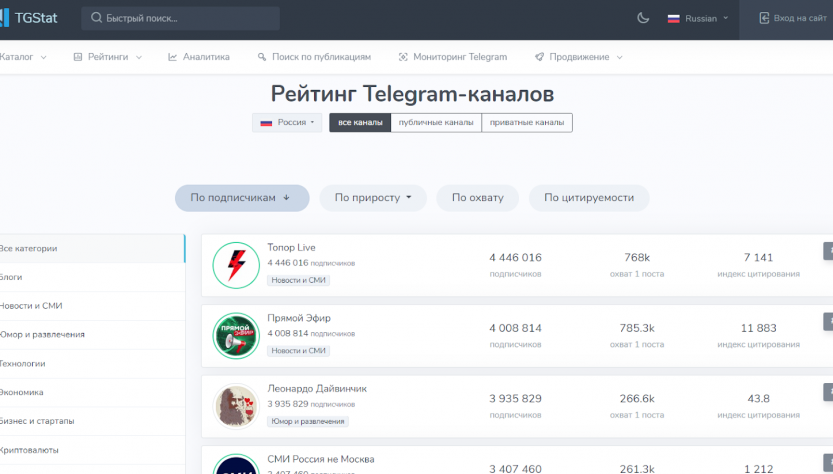Screen dimensions: 833x474
Task: Expand the Рейтинги menu
Action: click(x=107, y=57)
